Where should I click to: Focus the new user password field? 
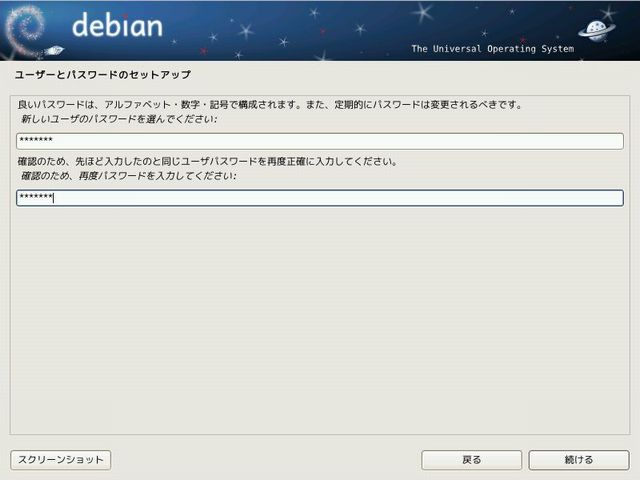click(320, 141)
